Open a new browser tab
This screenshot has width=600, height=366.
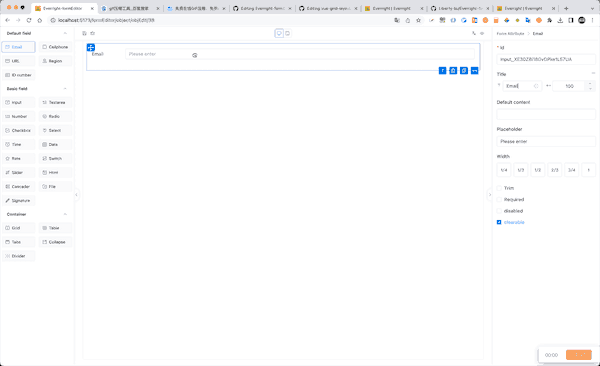[566, 8]
